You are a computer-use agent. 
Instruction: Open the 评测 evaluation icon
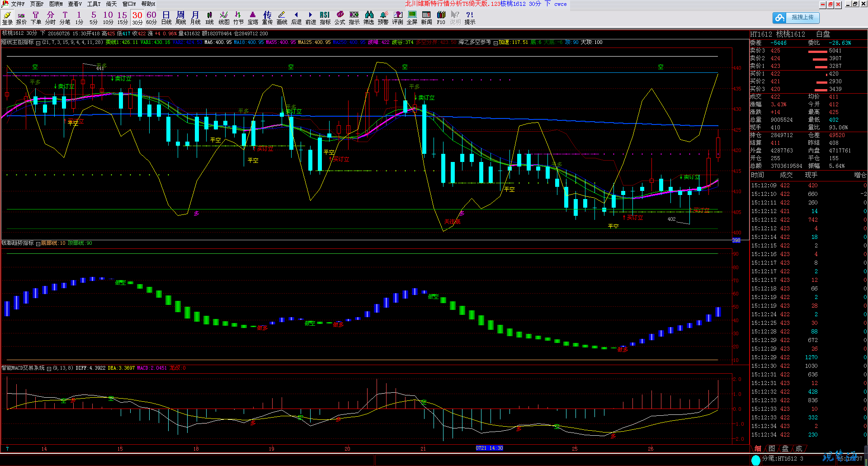[x=397, y=18]
